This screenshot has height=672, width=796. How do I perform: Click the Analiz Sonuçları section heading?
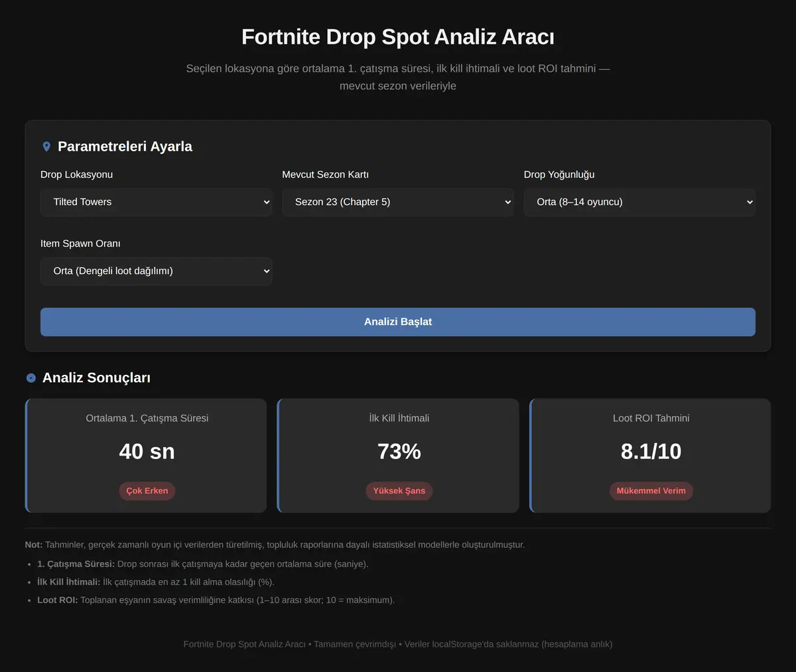pyautogui.click(x=96, y=377)
